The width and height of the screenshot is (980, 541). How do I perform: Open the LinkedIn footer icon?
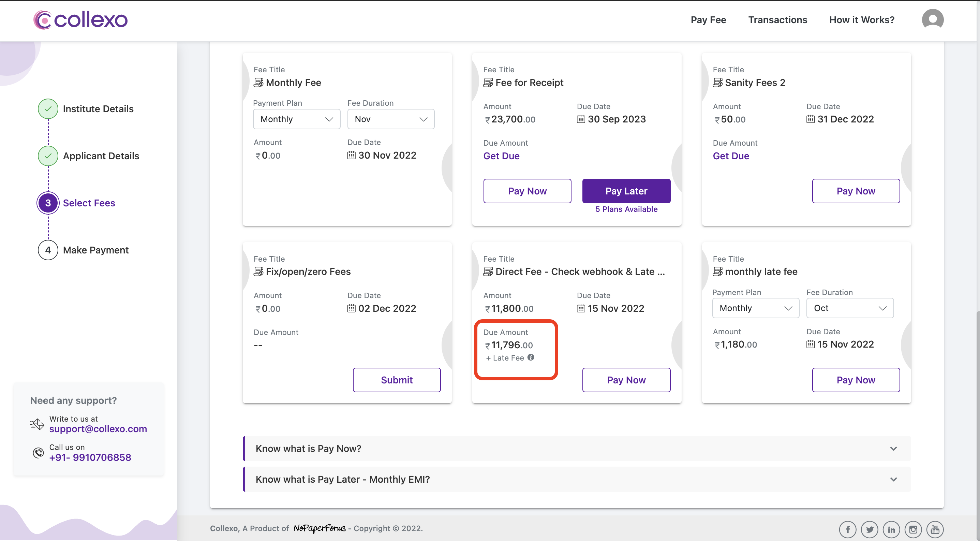click(x=891, y=529)
